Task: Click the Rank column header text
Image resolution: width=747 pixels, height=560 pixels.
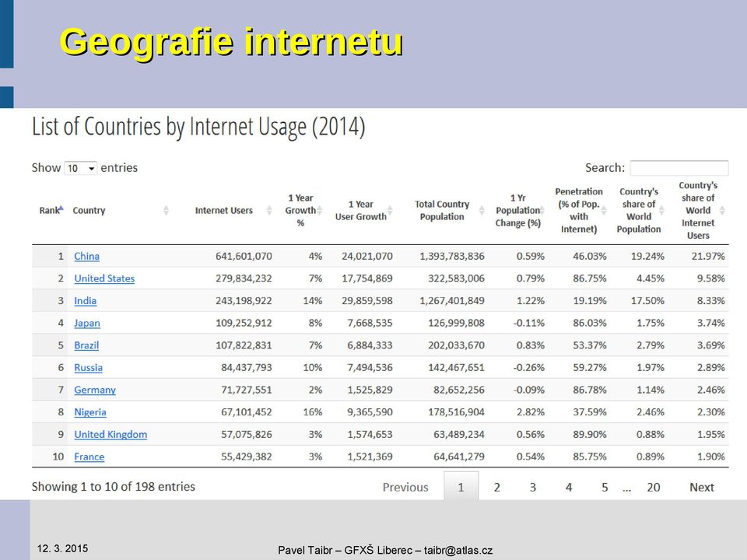Action: pos(48,211)
